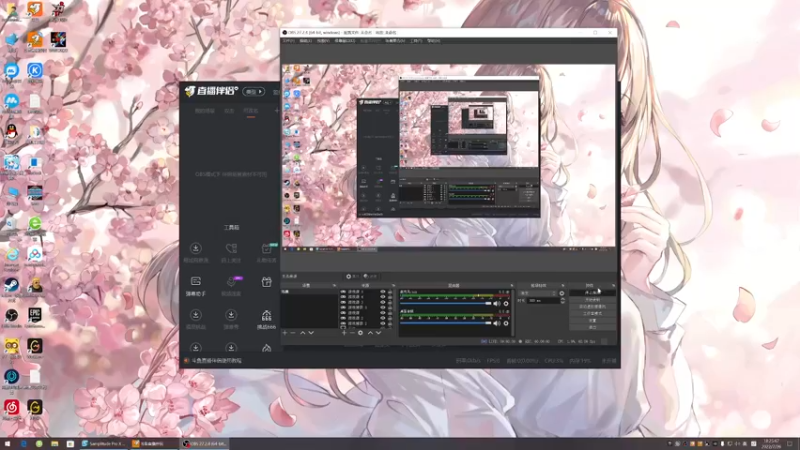Viewport: 800px width, 450px height.
Task: Open source properties via sources gear icon
Action: pos(360,333)
